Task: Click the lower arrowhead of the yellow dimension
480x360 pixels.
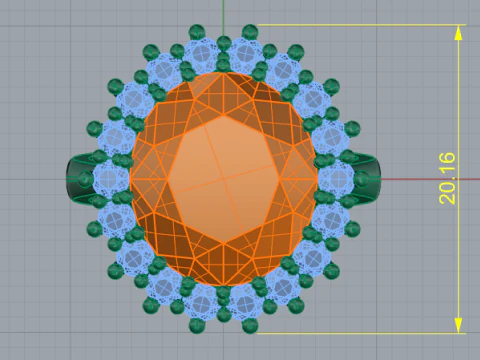Action: (459, 324)
